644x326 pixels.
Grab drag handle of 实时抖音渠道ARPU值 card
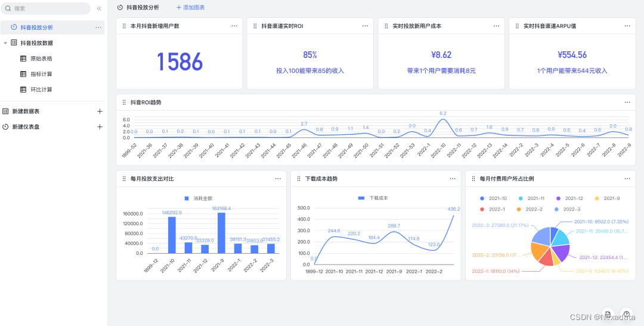[517, 26]
